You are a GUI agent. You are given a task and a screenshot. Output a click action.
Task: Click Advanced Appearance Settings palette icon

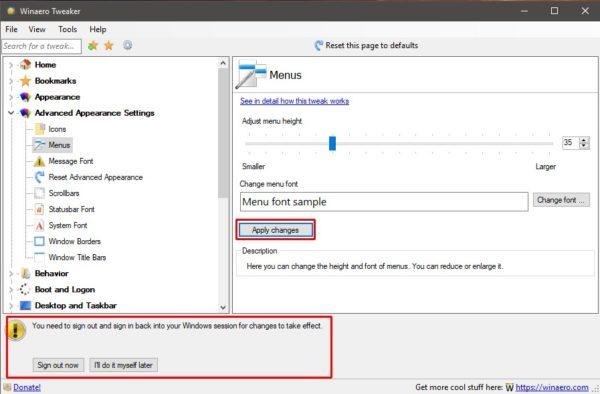click(x=25, y=113)
